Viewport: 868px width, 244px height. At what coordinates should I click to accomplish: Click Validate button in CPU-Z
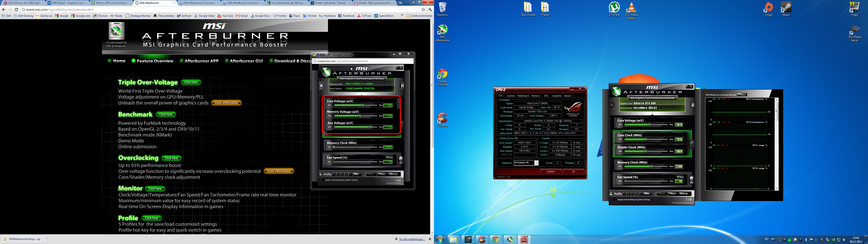pos(551,171)
